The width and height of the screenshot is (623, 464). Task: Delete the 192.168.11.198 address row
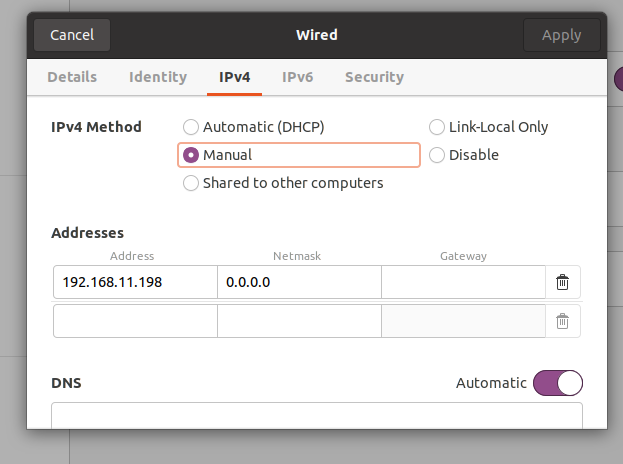[562, 282]
